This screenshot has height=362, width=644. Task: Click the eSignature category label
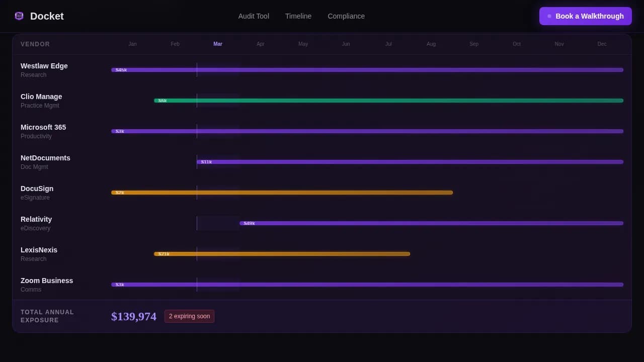tap(35, 198)
